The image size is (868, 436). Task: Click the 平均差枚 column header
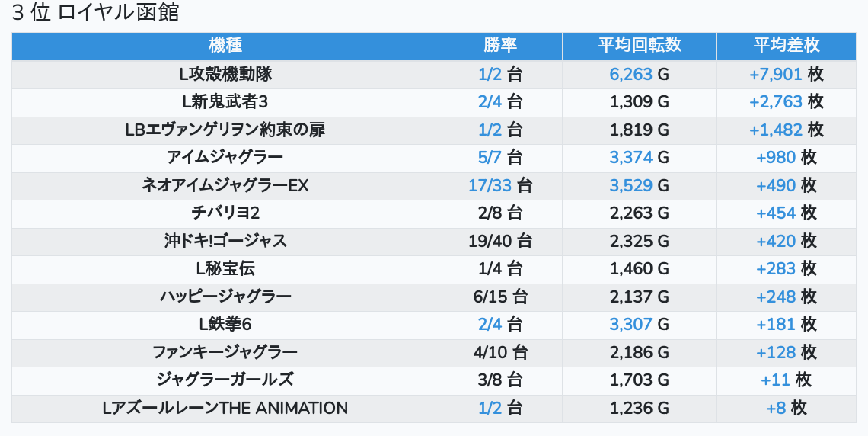786,46
